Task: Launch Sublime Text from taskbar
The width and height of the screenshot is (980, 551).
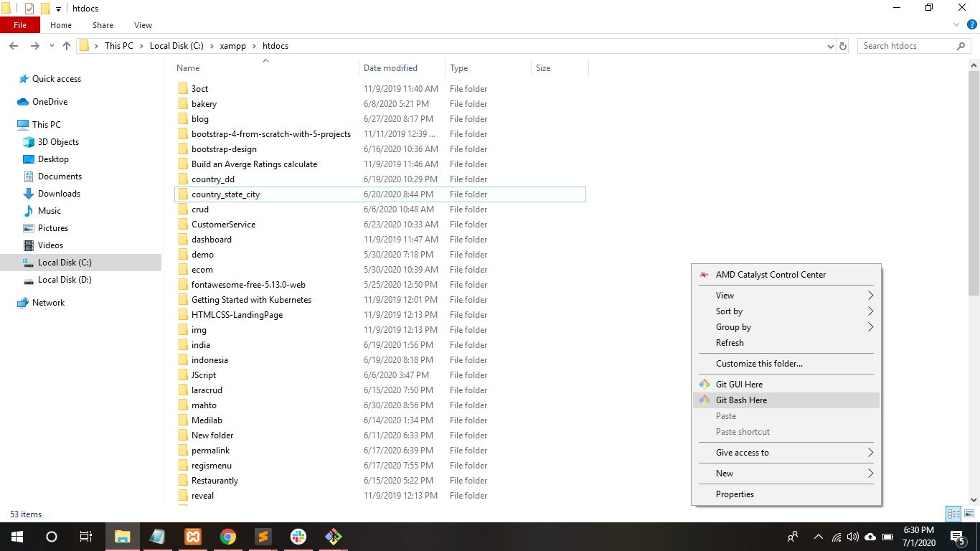Action: point(263,537)
